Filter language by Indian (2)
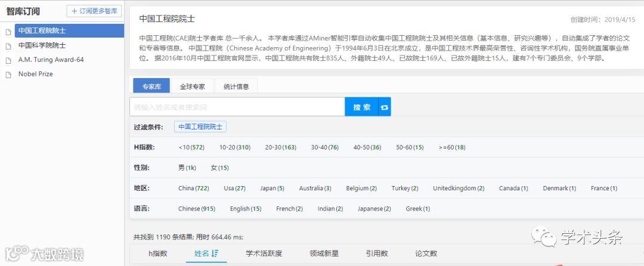The height and width of the screenshot is (266, 644). point(330,209)
